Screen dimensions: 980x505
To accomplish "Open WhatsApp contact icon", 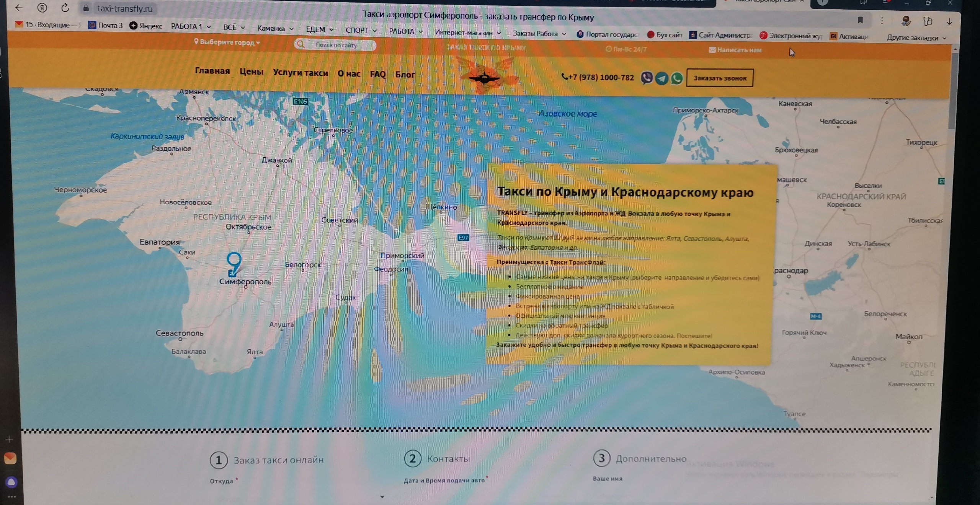I will tap(676, 78).
